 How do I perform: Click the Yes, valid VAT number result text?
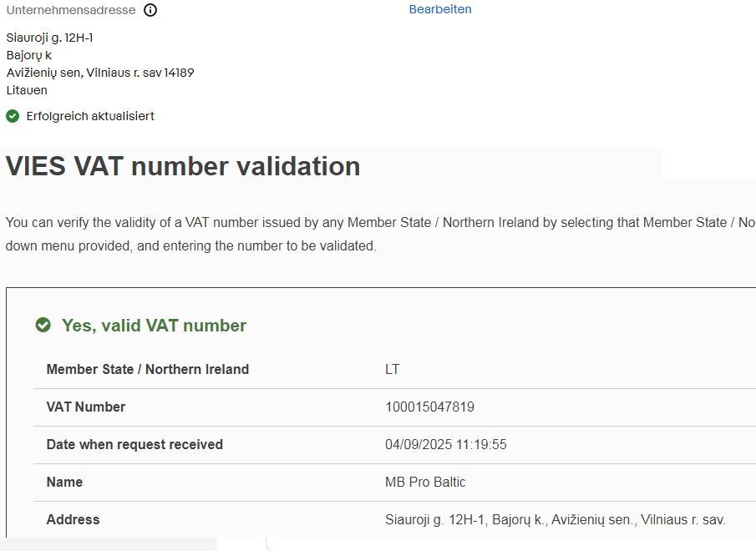click(154, 326)
